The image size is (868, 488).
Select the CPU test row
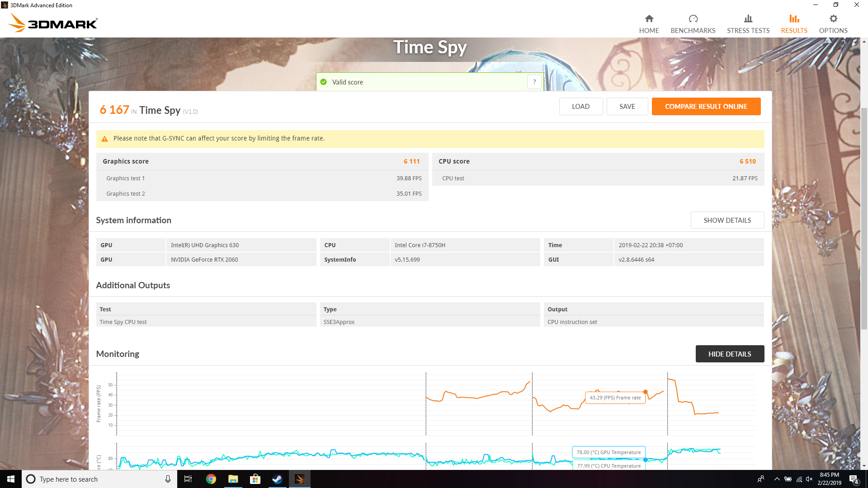(x=598, y=178)
